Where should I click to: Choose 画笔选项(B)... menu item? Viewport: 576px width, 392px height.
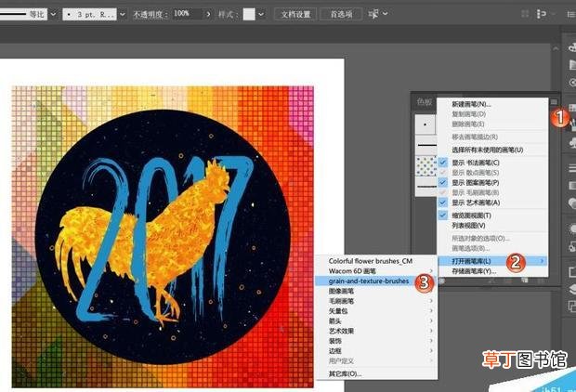[492, 248]
